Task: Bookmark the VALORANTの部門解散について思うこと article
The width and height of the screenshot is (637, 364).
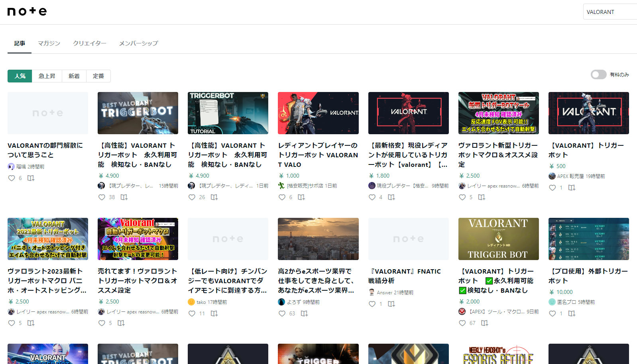Action: point(31,178)
